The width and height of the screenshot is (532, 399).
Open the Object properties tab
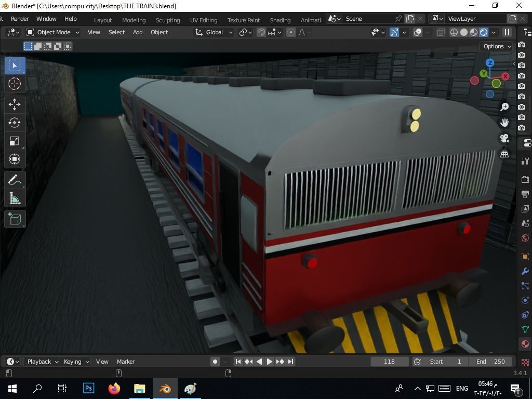tap(525, 257)
